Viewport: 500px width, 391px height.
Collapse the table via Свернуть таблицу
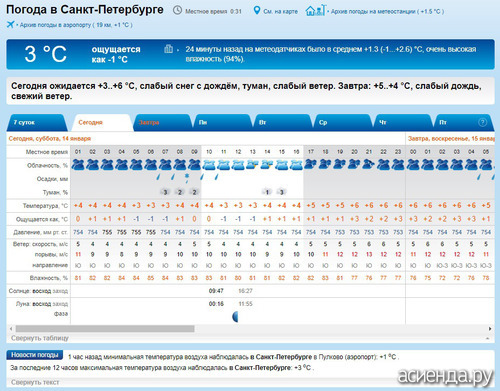click(x=40, y=338)
